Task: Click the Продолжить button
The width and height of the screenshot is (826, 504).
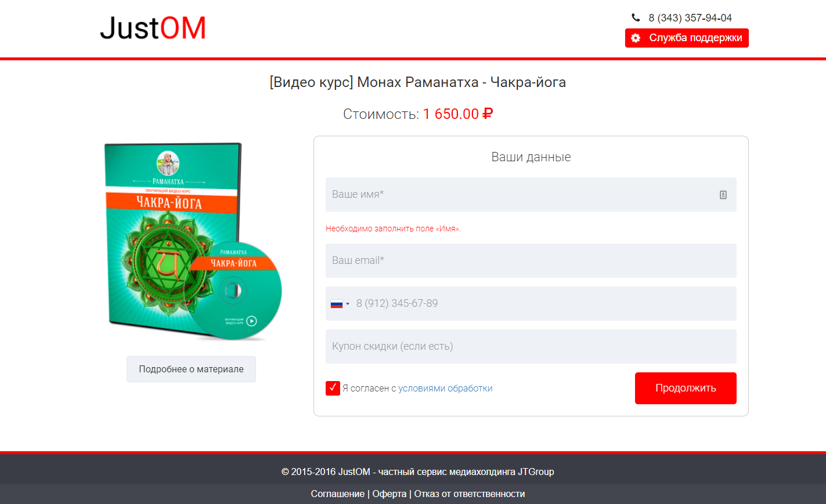Action: click(686, 388)
